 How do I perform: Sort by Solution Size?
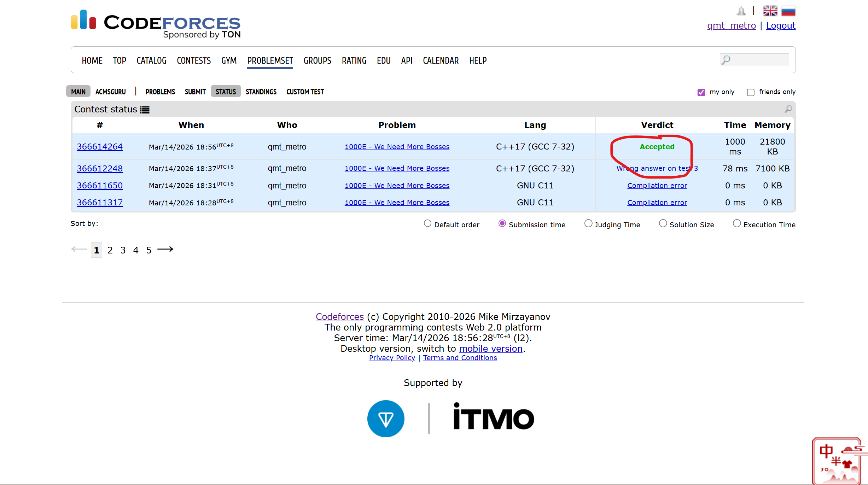click(x=663, y=223)
